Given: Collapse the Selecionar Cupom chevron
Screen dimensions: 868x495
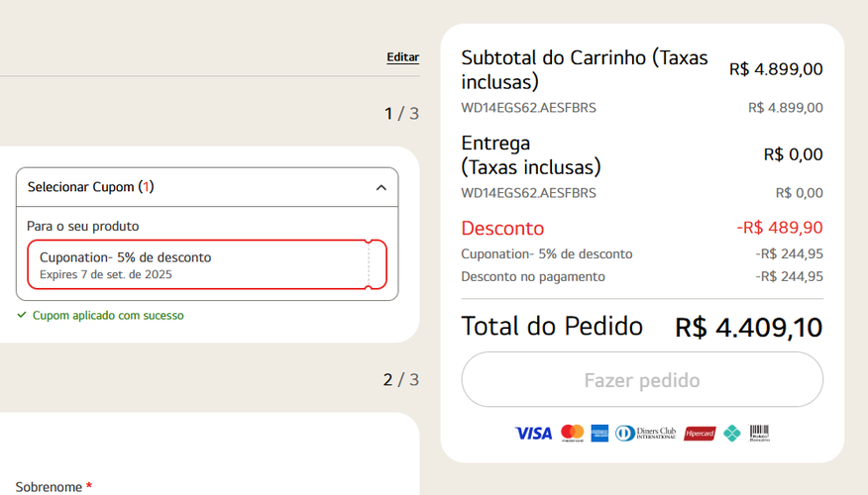Looking at the screenshot, I should click(x=380, y=187).
